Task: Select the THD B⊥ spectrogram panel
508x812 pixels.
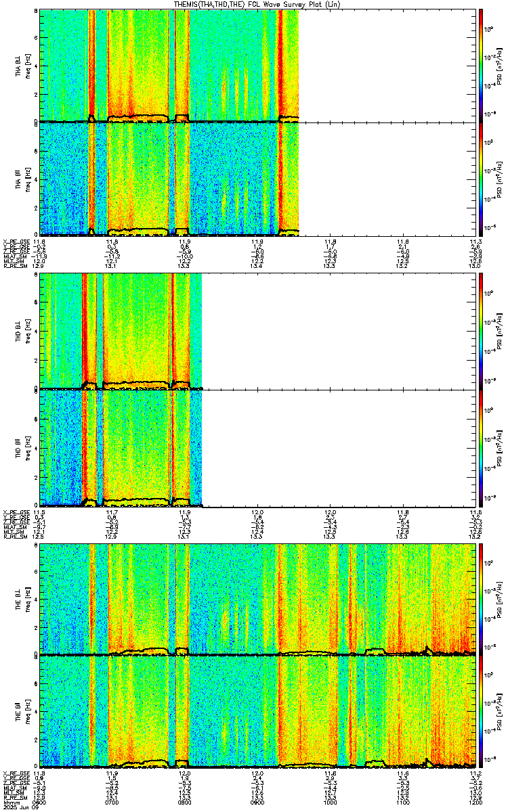Action: point(257,331)
